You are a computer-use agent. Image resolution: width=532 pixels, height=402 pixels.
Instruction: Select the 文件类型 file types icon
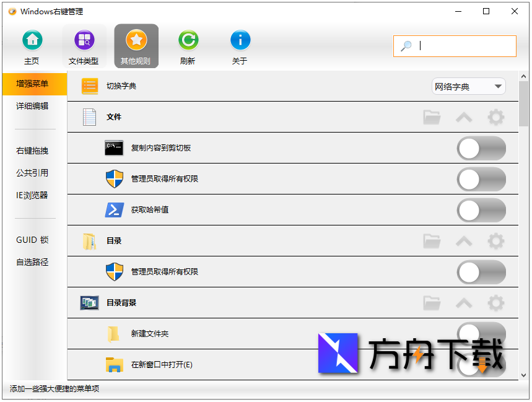coord(84,44)
